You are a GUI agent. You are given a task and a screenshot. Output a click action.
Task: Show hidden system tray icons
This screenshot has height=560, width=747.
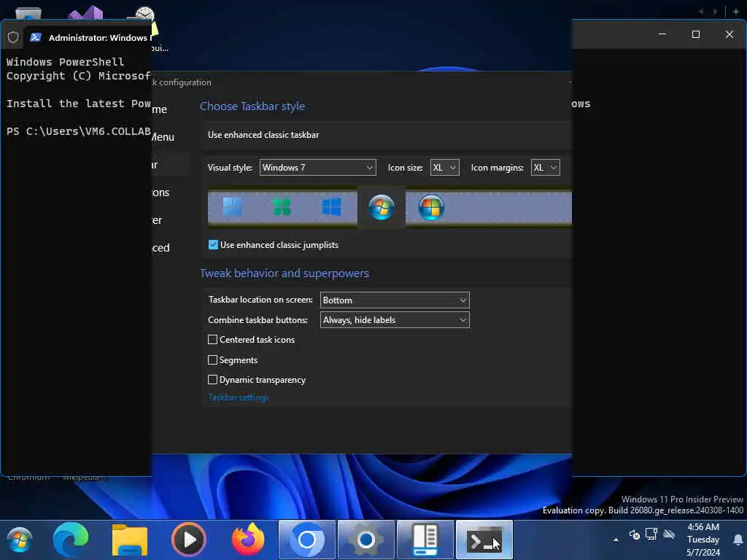click(x=616, y=540)
